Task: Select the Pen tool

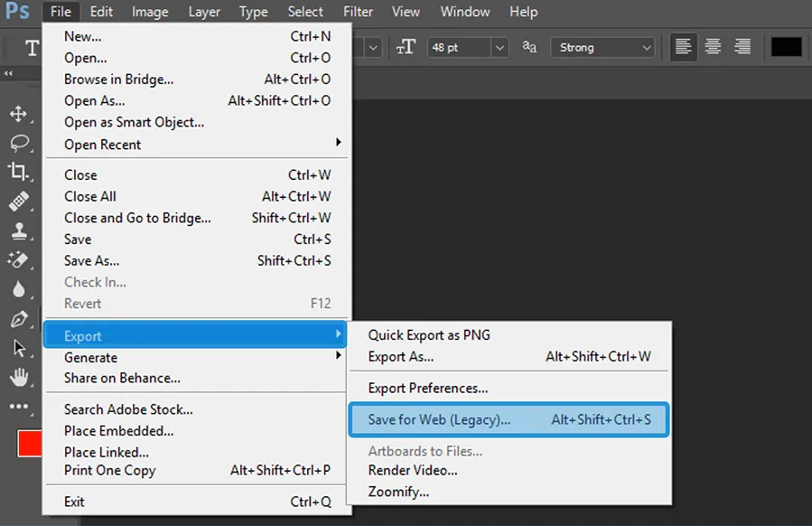Action: click(x=19, y=319)
